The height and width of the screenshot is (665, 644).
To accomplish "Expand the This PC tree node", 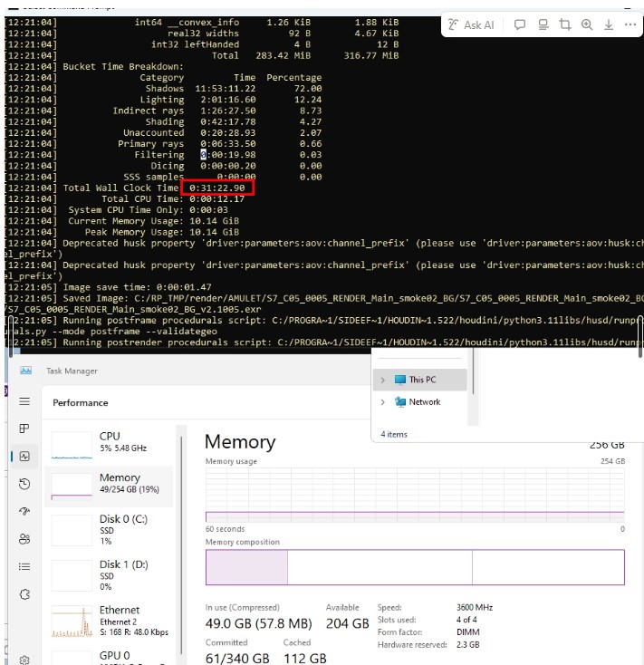I will 383,380.
